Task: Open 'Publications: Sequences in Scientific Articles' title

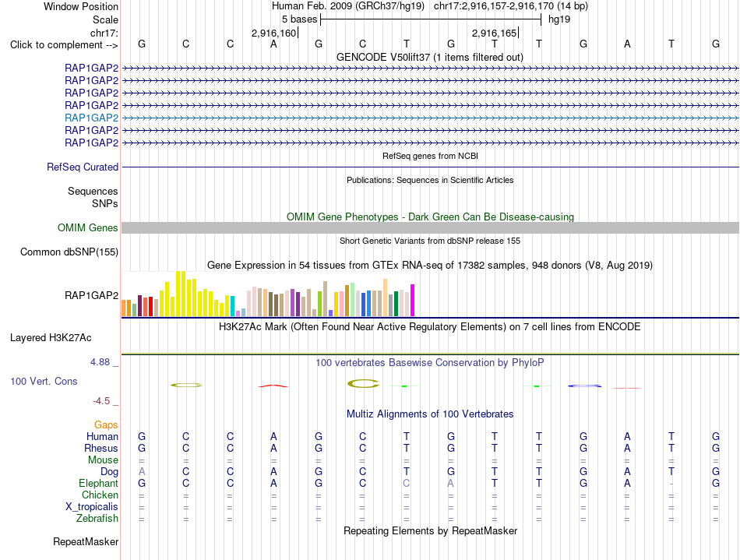Action: pos(430,180)
